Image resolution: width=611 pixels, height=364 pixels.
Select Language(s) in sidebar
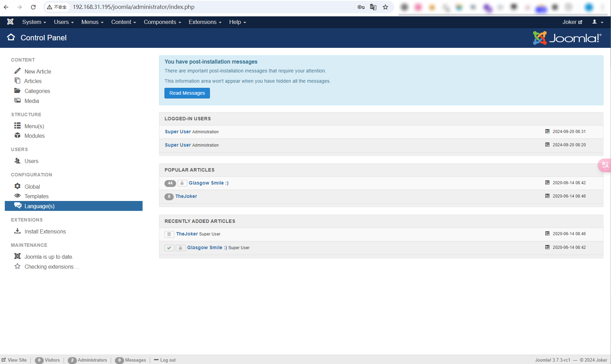click(74, 206)
